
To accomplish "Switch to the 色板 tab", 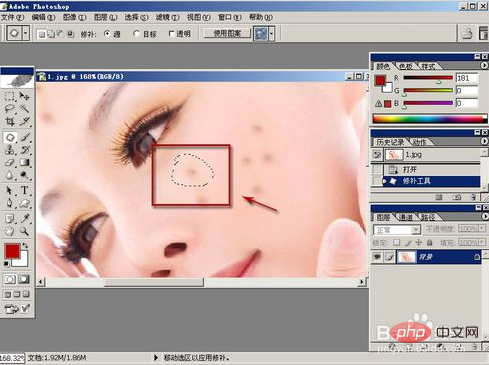I will pyautogui.click(x=405, y=66).
